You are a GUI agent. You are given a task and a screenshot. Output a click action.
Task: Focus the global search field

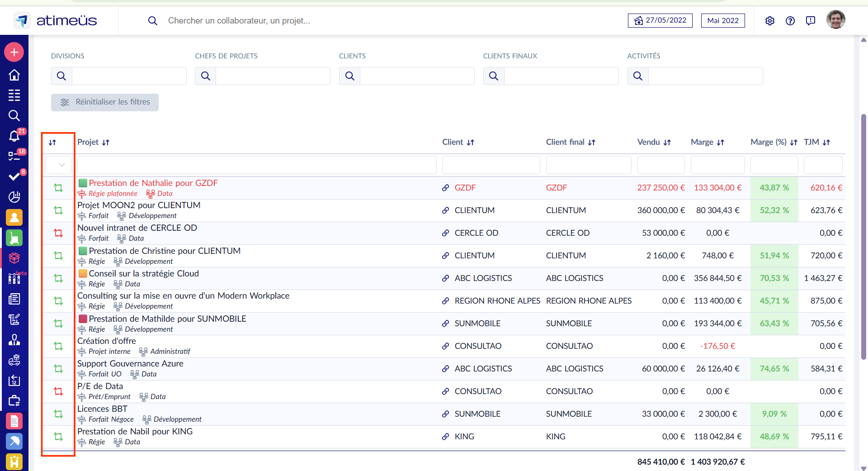(x=239, y=21)
